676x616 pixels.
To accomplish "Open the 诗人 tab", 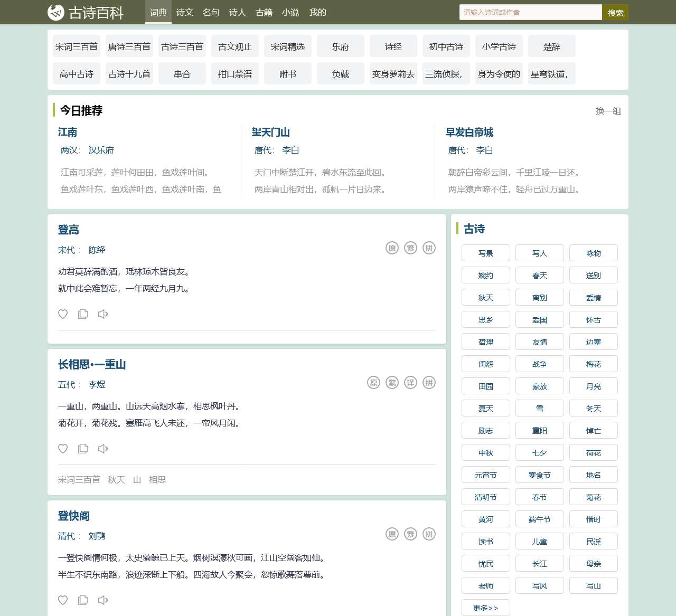I will click(238, 12).
